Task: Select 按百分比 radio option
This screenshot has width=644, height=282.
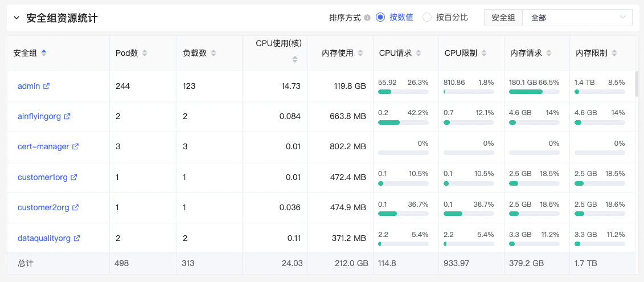Action: coord(445,17)
